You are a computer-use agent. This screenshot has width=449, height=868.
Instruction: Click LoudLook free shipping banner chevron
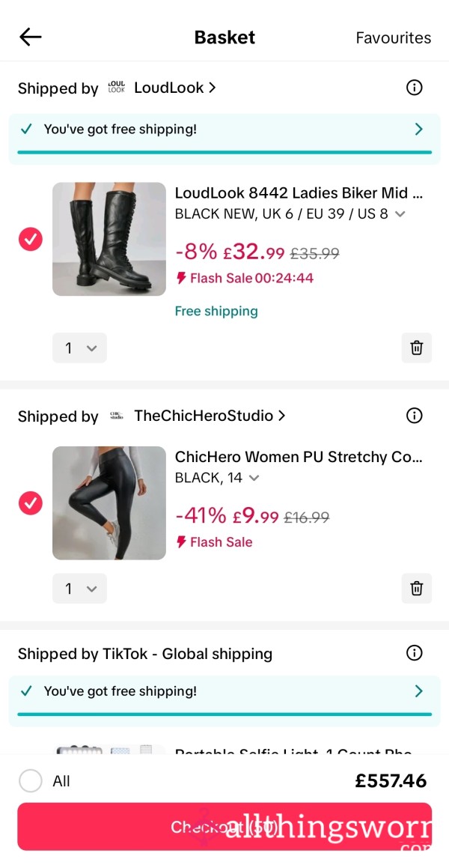click(x=418, y=129)
